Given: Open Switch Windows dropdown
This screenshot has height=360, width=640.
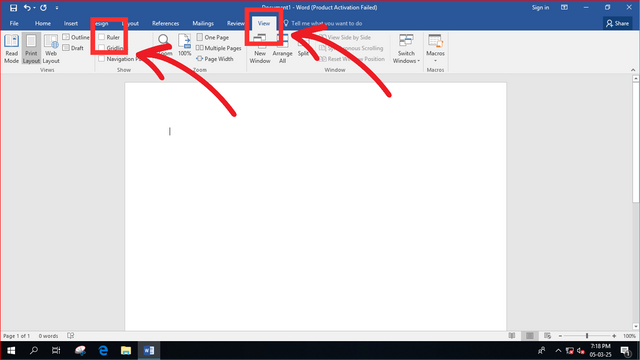Looking at the screenshot, I should tap(406, 49).
